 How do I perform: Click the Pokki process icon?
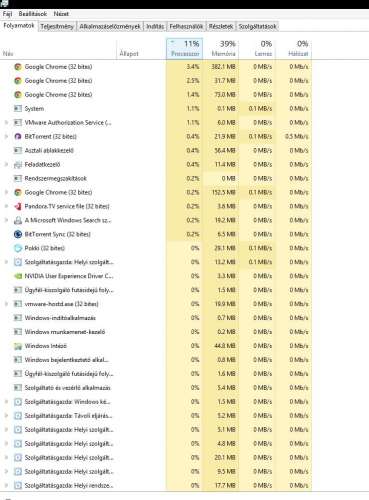[x=18, y=248]
